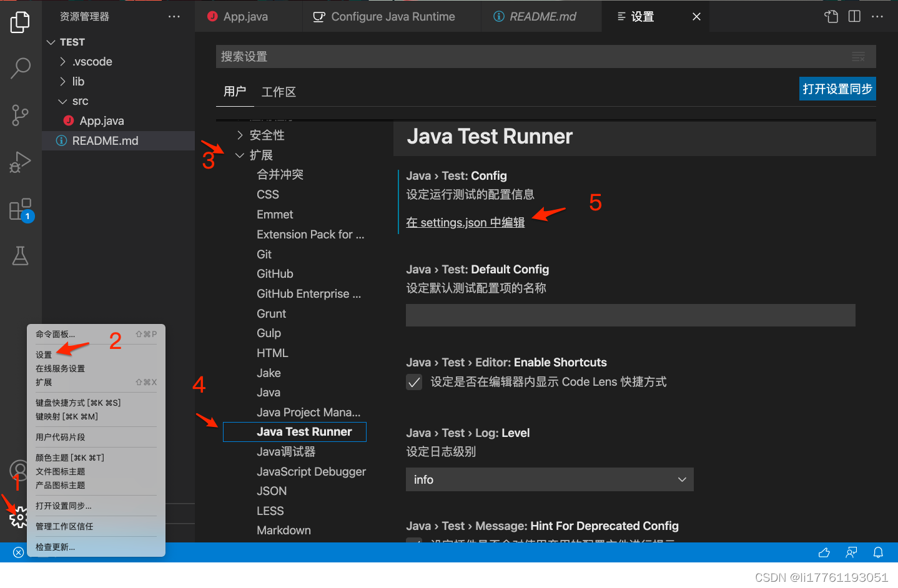The height and width of the screenshot is (588, 898).
Task: Select GitHub in the settings tree
Action: point(275,273)
